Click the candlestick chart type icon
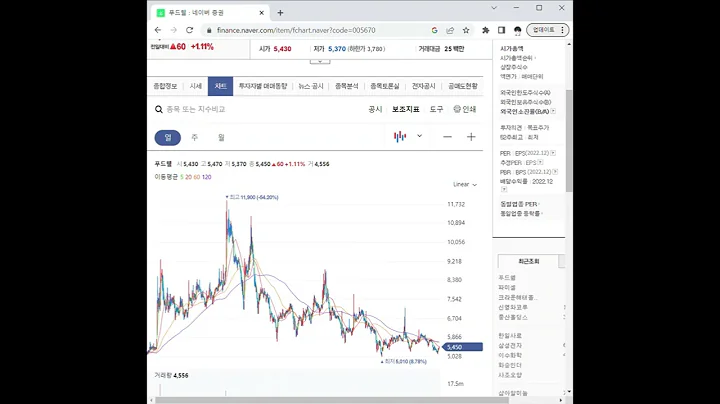 [x=400, y=136]
